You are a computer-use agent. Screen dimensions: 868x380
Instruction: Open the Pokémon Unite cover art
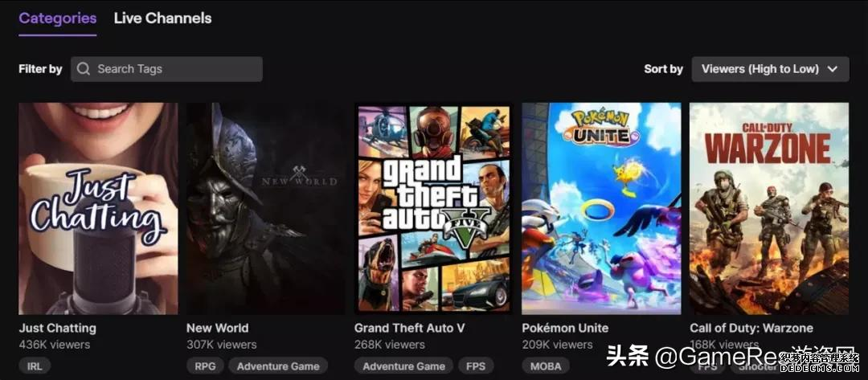(601, 209)
